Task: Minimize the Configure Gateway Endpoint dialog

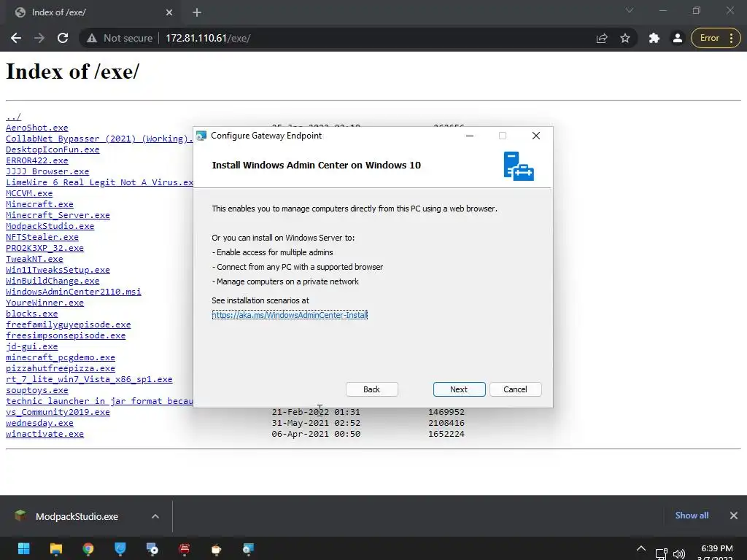Action: pyautogui.click(x=470, y=136)
